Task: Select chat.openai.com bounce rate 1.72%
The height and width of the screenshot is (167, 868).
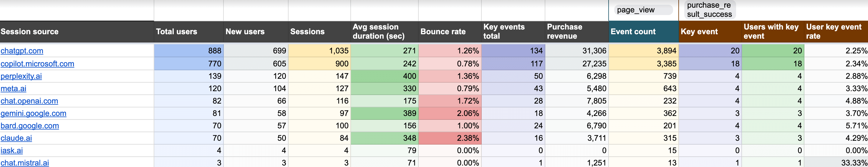Action: pyautogui.click(x=450, y=101)
